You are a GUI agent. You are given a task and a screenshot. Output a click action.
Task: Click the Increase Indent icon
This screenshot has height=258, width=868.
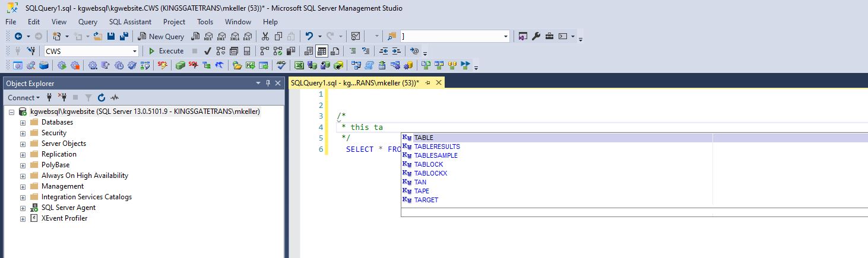[x=397, y=51]
